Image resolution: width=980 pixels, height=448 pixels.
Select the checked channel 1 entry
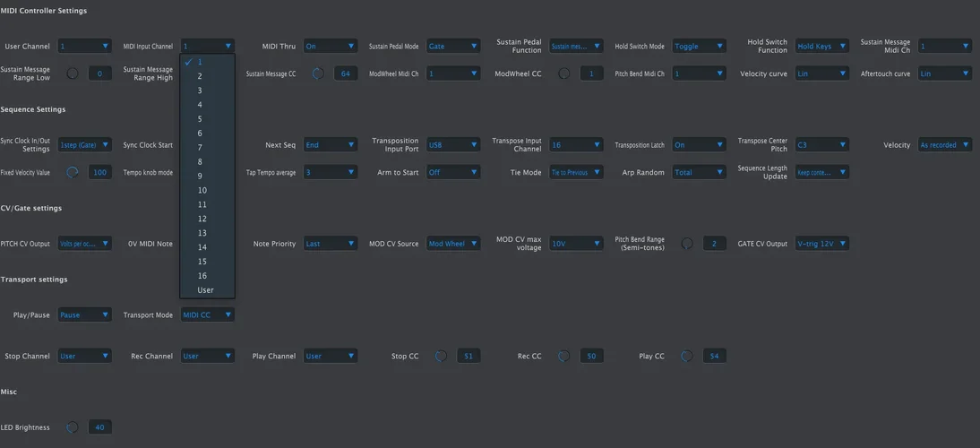click(208, 62)
